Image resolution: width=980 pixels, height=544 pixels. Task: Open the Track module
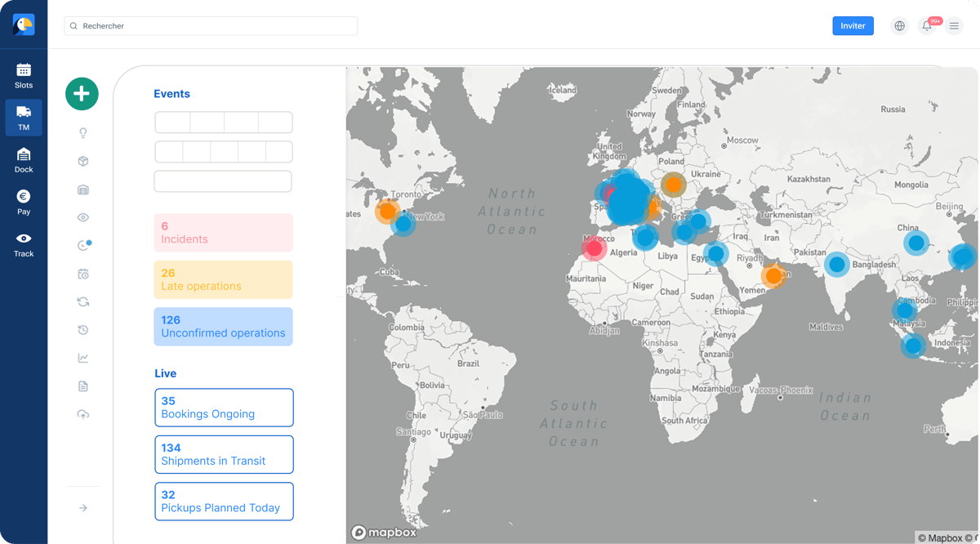coord(24,243)
